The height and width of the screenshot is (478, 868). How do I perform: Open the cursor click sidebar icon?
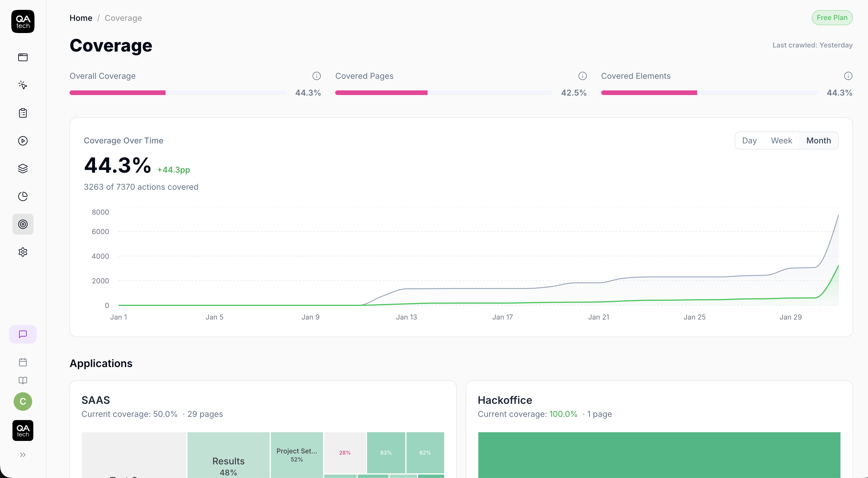coord(23,85)
